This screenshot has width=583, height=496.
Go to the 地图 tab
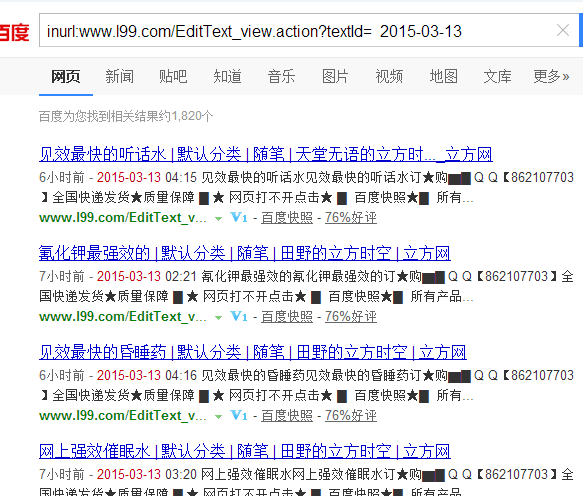[x=444, y=77]
